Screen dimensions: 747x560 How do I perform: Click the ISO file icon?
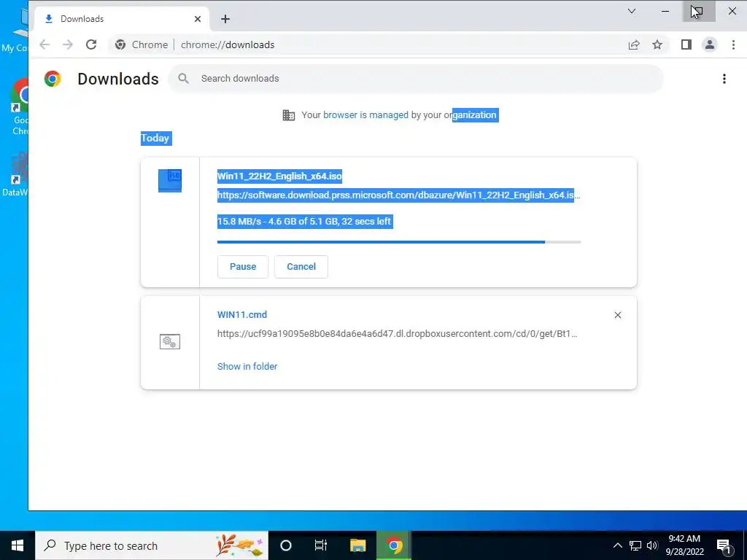170,181
